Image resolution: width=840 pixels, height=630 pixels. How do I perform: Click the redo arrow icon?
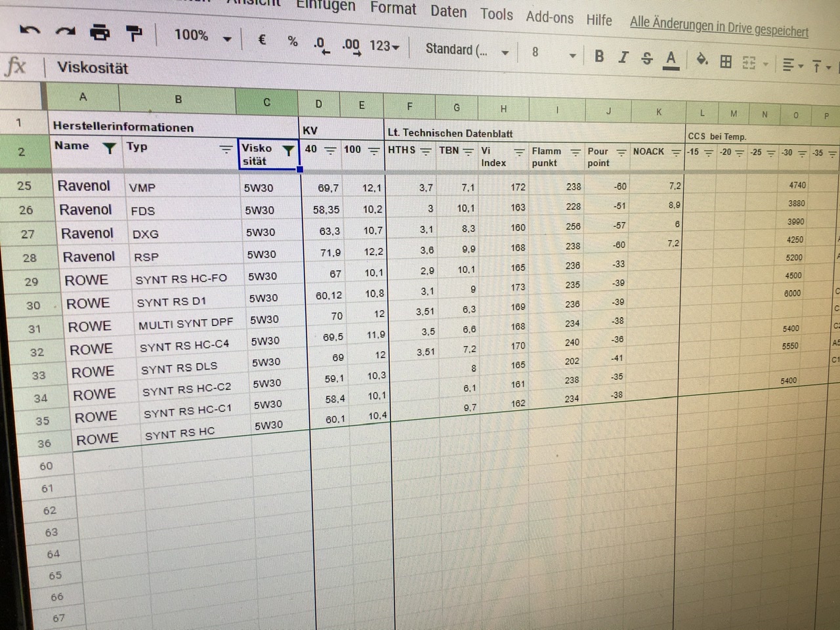coord(65,31)
